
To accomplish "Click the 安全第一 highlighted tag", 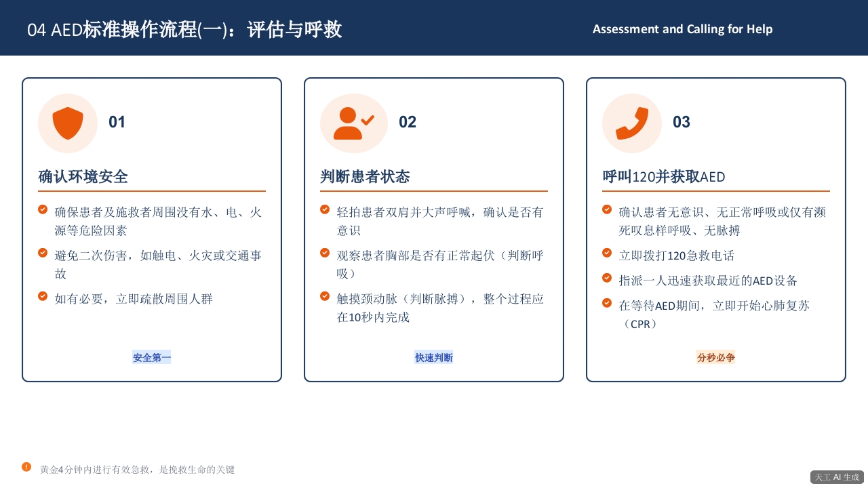I will (x=151, y=357).
